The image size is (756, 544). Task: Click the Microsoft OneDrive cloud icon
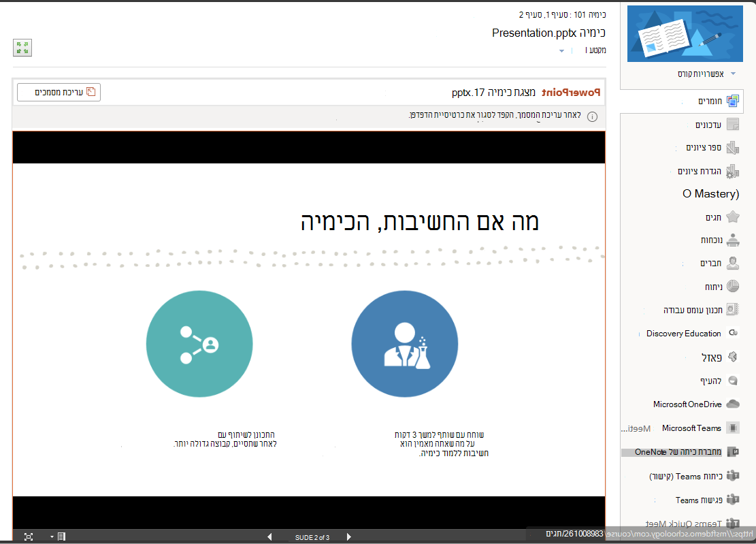pyautogui.click(x=732, y=404)
